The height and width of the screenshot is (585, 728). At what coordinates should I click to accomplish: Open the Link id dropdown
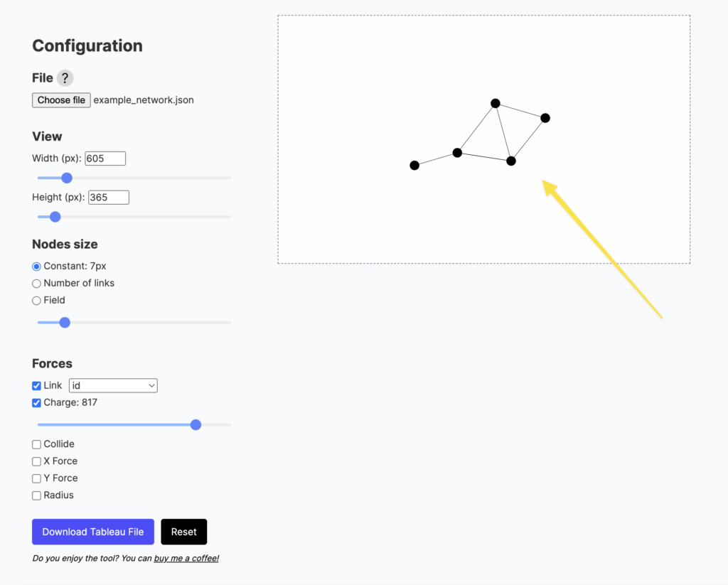coord(113,385)
